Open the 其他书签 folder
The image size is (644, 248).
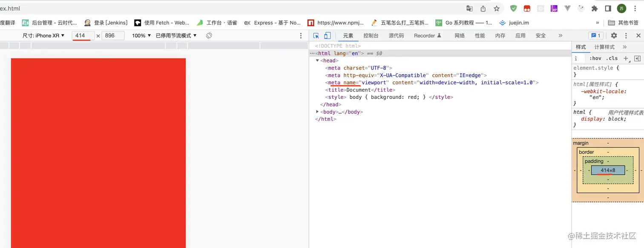pos(623,23)
